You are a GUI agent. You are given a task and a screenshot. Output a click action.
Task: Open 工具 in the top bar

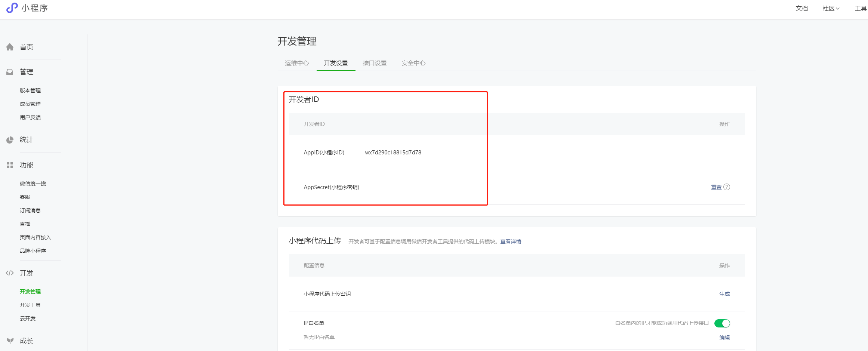pyautogui.click(x=861, y=8)
